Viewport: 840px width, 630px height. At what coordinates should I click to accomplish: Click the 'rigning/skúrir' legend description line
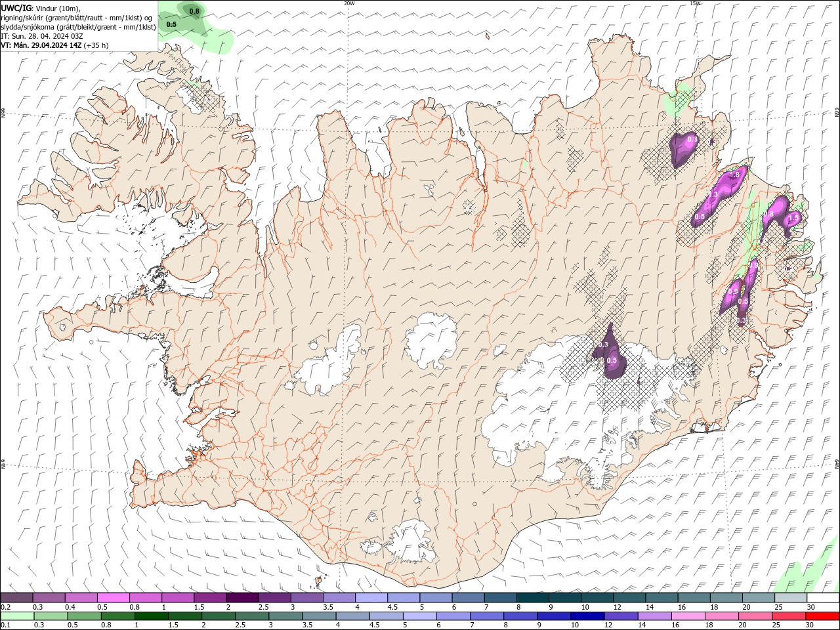coord(77,18)
